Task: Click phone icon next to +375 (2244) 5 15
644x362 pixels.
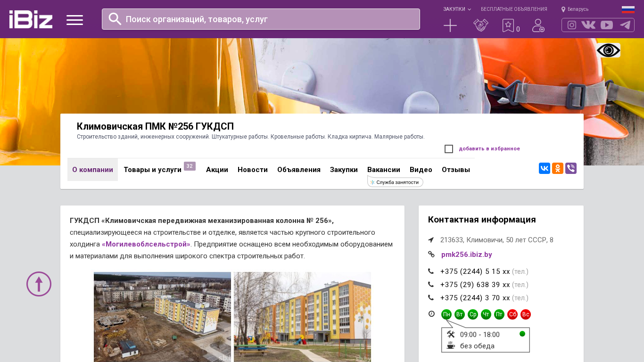Action: (x=431, y=271)
